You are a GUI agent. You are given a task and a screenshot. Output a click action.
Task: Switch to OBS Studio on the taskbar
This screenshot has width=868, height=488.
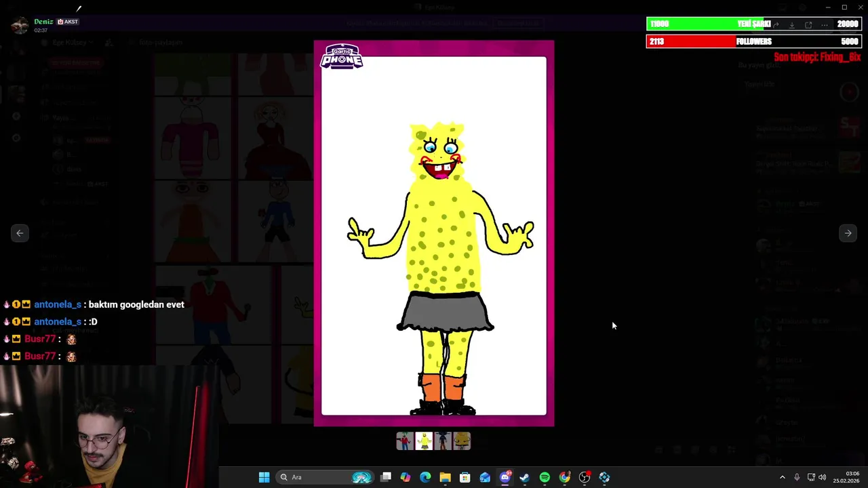point(585,477)
